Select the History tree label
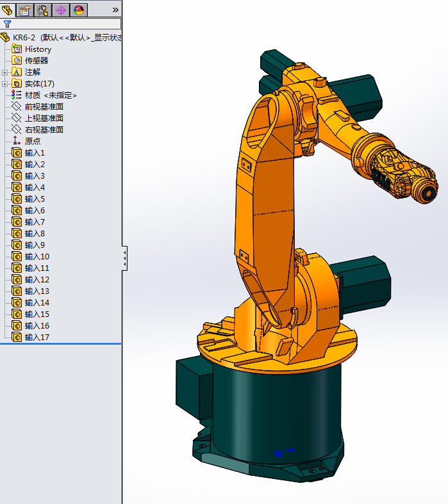The image size is (448, 504). (x=38, y=49)
